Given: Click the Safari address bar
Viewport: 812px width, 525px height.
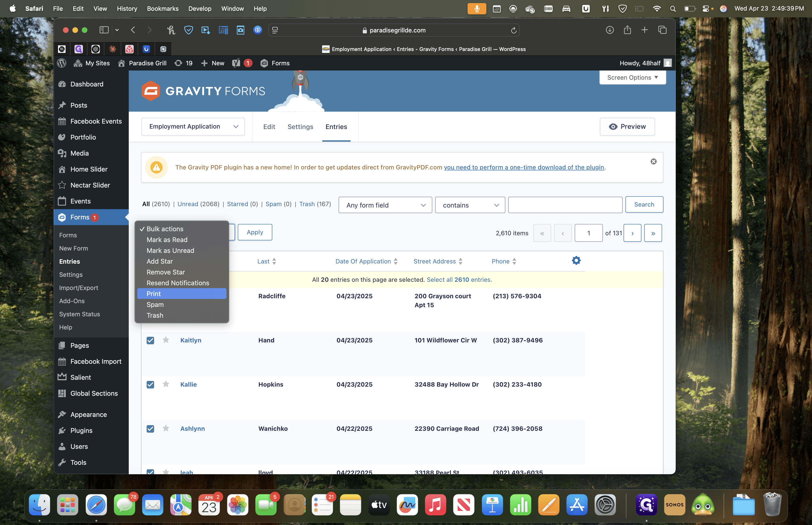Looking at the screenshot, I should [394, 30].
